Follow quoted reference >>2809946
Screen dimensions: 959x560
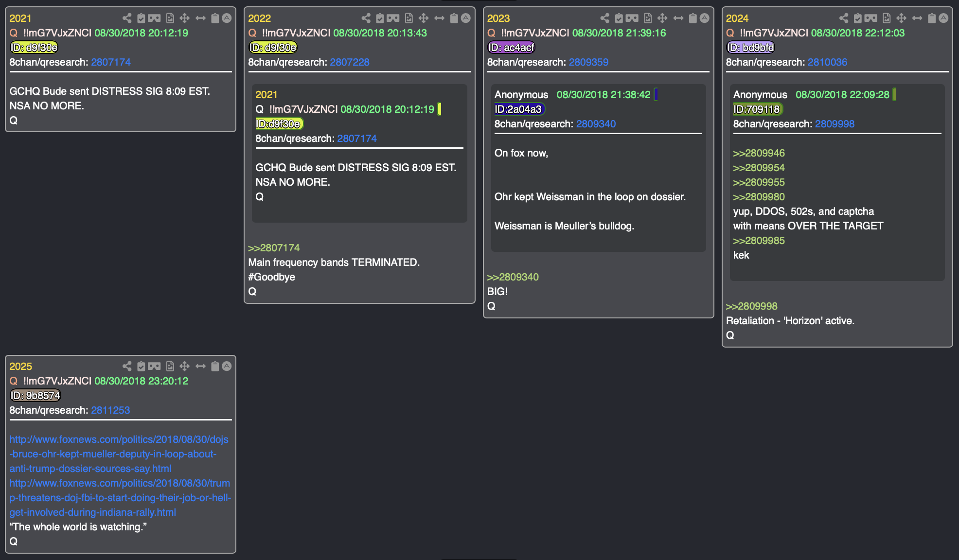click(759, 153)
